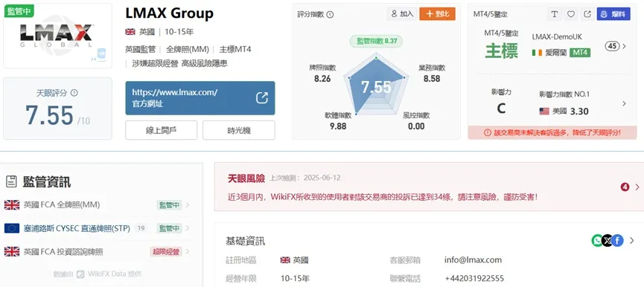Click the LMAX Group title

[169, 13]
